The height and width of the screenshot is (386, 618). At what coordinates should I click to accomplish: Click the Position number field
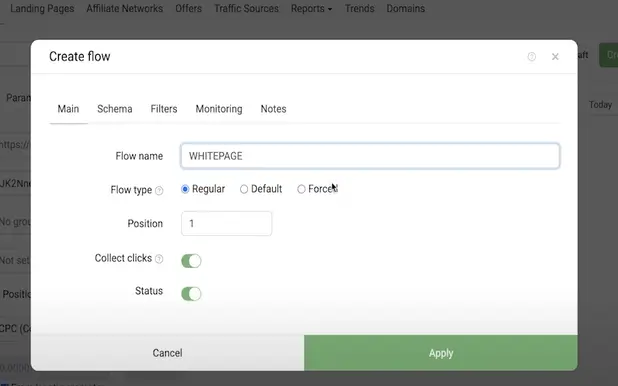pyautogui.click(x=226, y=224)
